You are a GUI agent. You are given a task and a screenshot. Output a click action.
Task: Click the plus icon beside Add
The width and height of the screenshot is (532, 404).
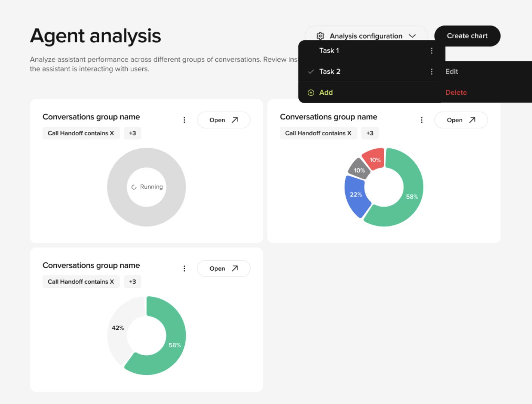tap(311, 92)
